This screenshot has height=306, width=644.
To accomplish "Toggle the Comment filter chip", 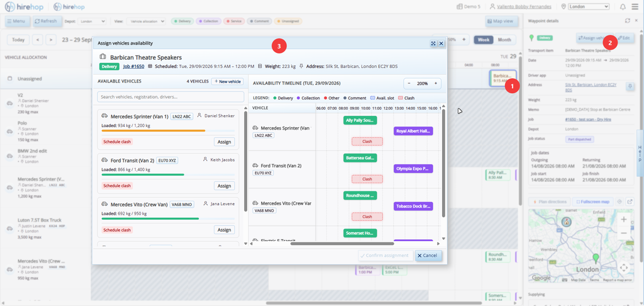I will [x=260, y=21].
